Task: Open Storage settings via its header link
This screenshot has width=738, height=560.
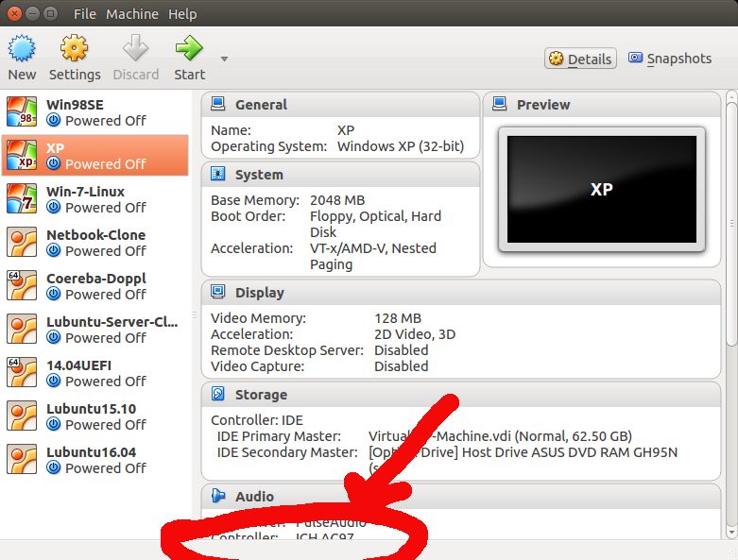Action: click(x=261, y=395)
